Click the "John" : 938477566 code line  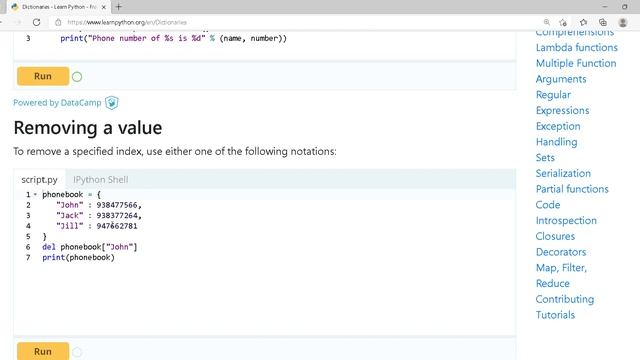[99, 205]
